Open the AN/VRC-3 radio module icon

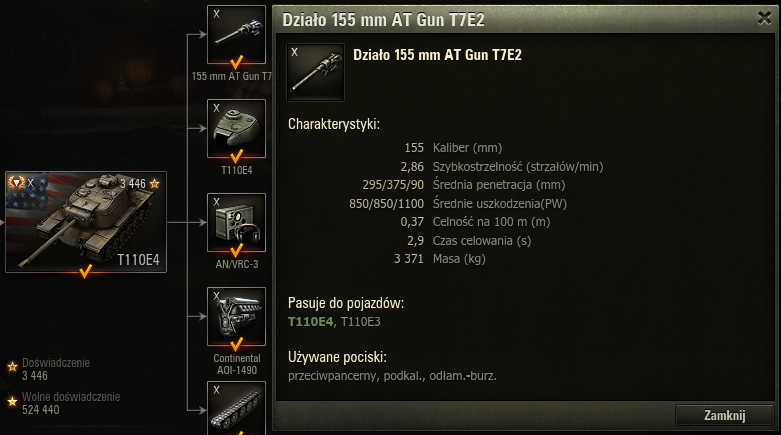point(236,223)
